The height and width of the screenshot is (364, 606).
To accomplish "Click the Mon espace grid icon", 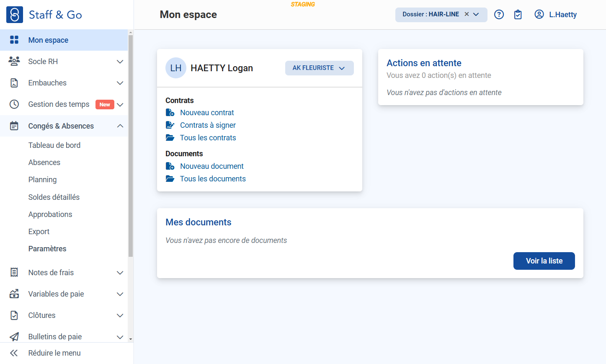I will coord(14,40).
